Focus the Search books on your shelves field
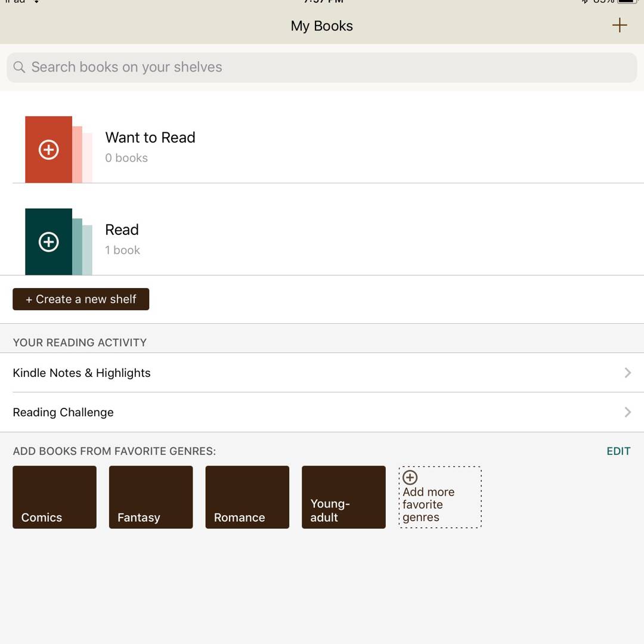The width and height of the screenshot is (644, 644). click(x=322, y=67)
